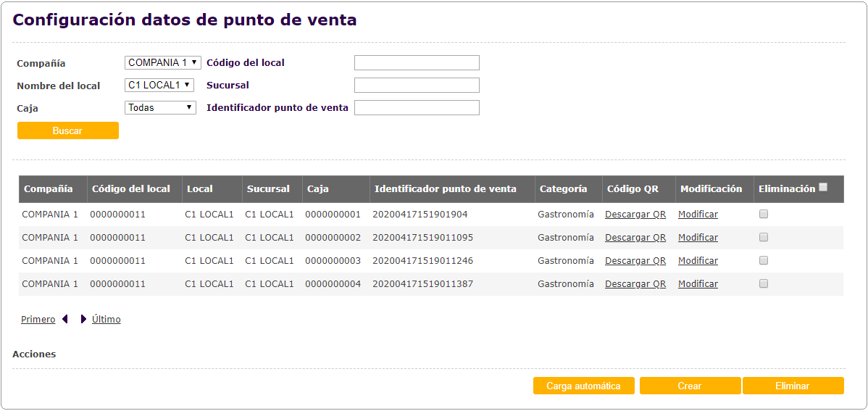The image size is (868, 411).
Task: Tick the Eliminación box for Caja 0000000004
Action: (764, 283)
